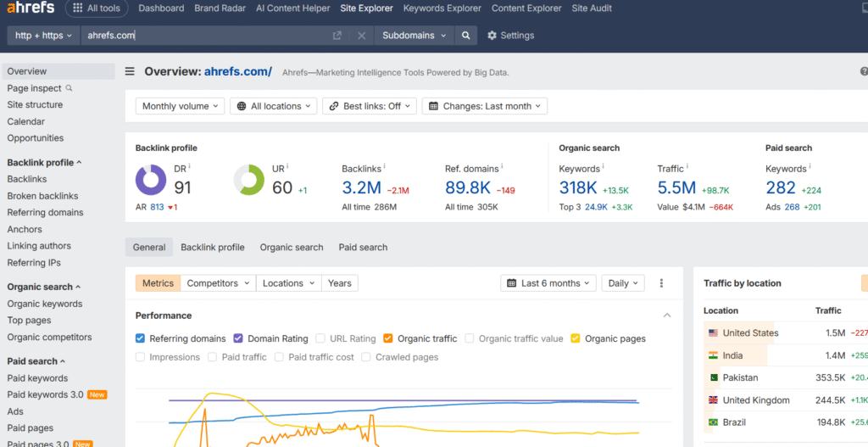Image resolution: width=868 pixels, height=447 pixels.
Task: Open the Competitors chart dropdown
Action: coord(218,283)
